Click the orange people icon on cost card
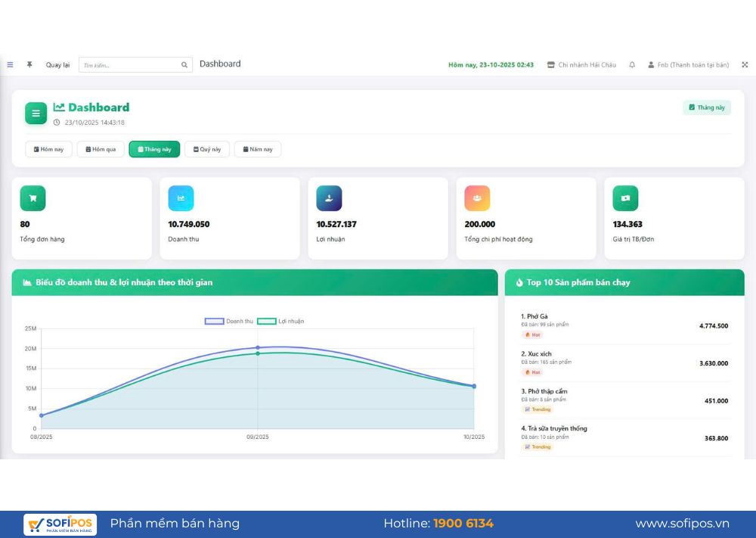This screenshot has width=756, height=538. tap(477, 198)
